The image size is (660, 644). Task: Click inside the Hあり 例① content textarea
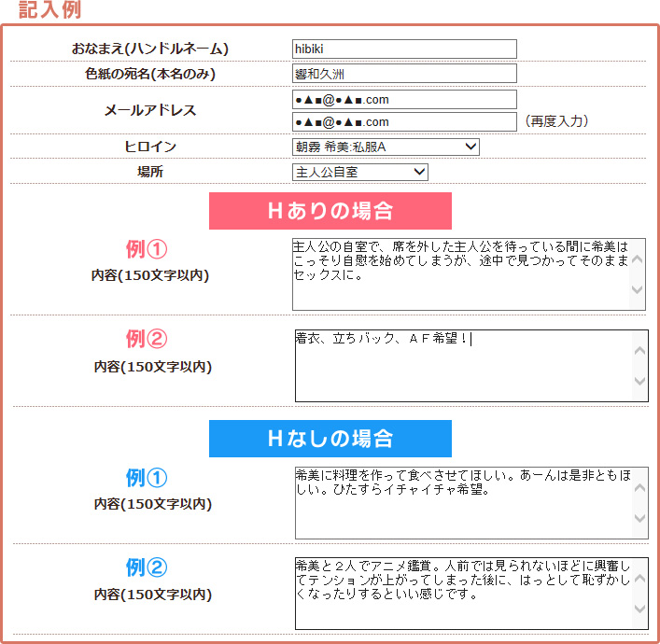[460, 274]
